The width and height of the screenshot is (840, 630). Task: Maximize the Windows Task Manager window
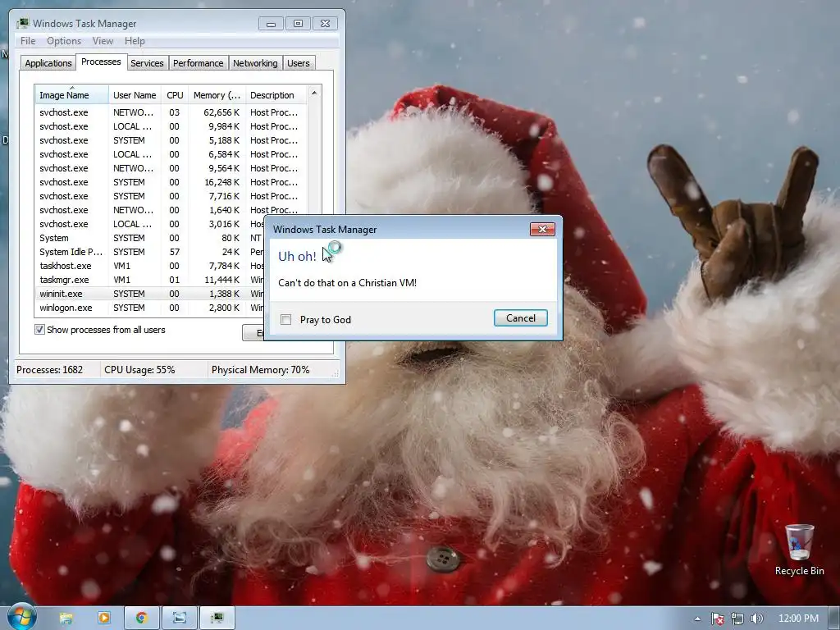[298, 24]
